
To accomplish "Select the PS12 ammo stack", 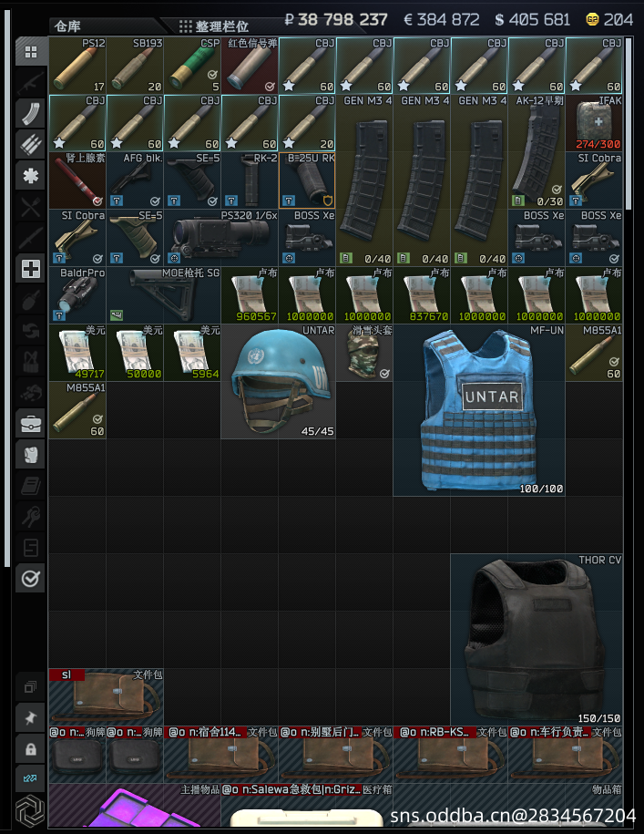I will (x=77, y=66).
